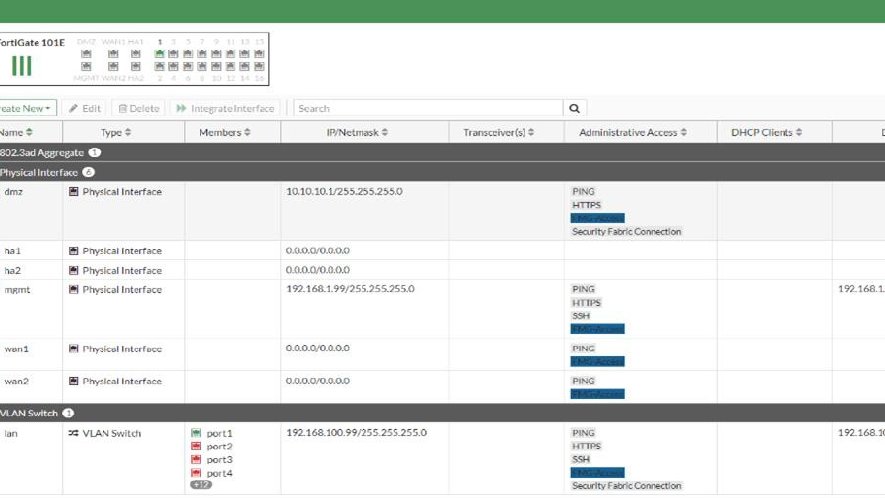Click the VLAN Switch type icon in lan row
The height and width of the screenshot is (498, 885).
73,434
